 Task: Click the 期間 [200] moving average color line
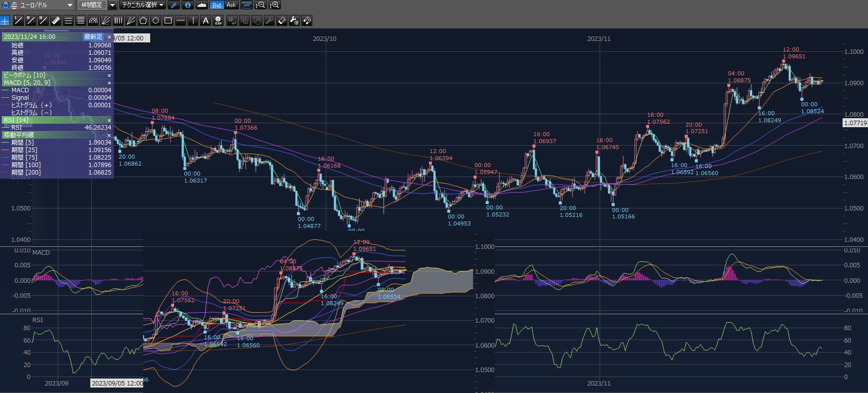[x=6, y=173]
